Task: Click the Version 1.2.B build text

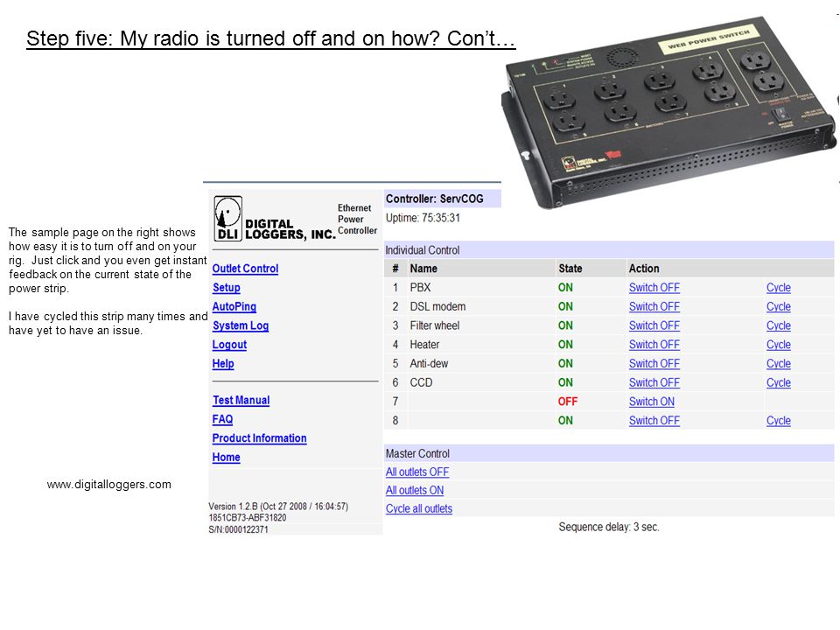Action: [x=278, y=507]
